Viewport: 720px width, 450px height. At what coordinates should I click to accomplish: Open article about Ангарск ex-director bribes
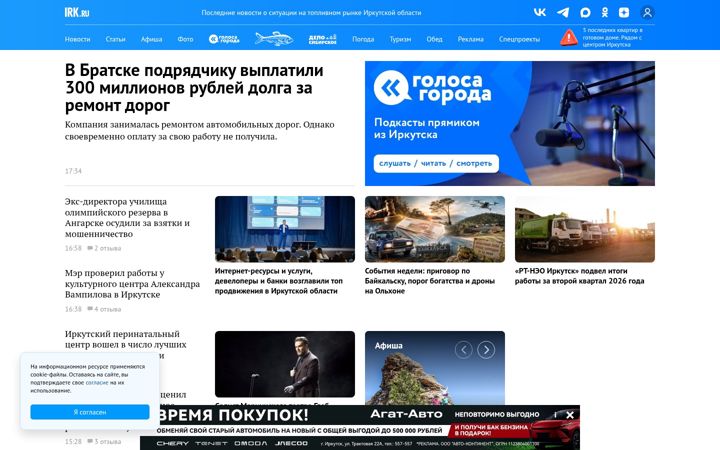tap(127, 218)
